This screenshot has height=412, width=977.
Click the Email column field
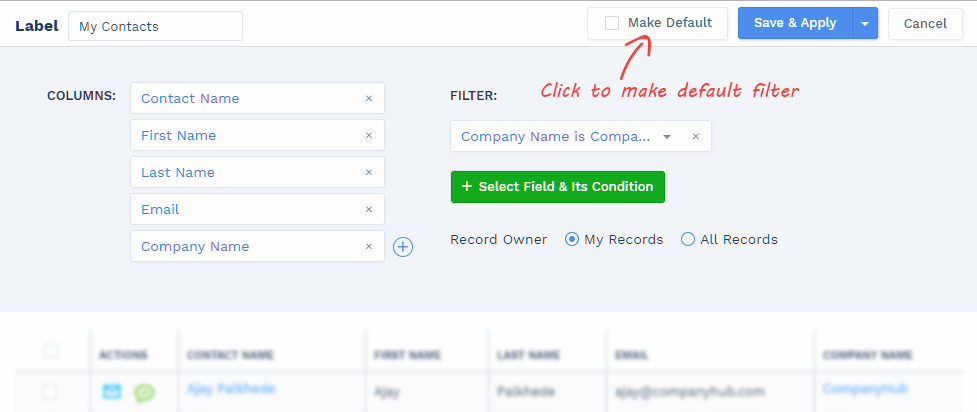click(257, 209)
